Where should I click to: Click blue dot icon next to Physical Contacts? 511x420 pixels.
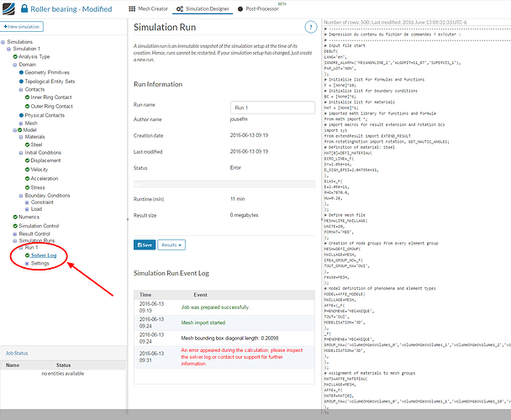point(21,115)
